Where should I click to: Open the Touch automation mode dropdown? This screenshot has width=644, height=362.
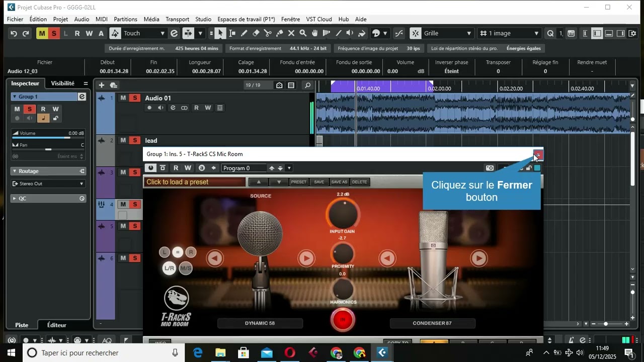click(144, 34)
